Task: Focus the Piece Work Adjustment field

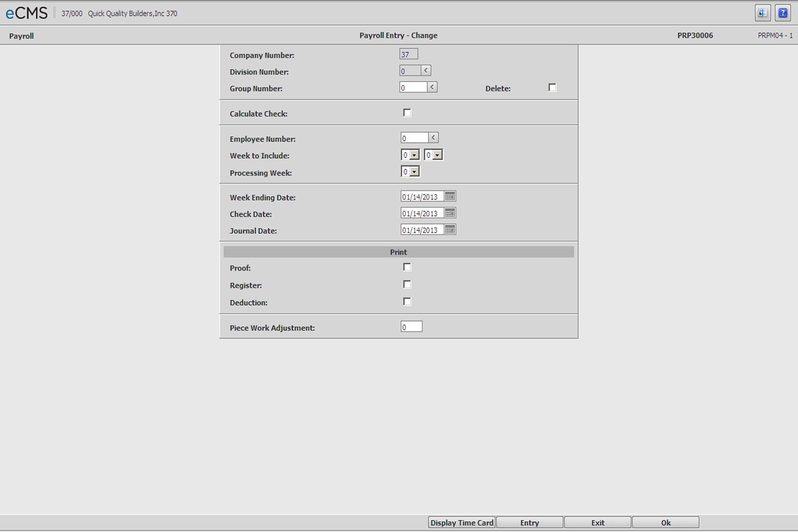Action: pos(411,327)
